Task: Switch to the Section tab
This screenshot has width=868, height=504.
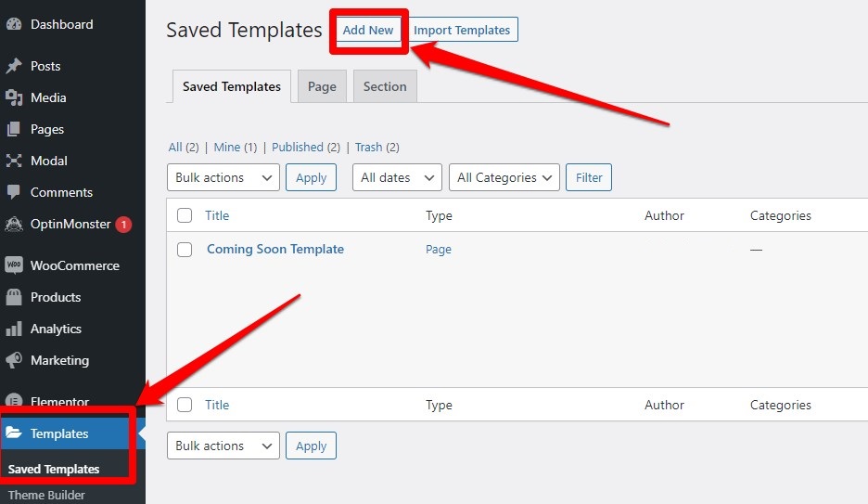Action: coord(385,86)
